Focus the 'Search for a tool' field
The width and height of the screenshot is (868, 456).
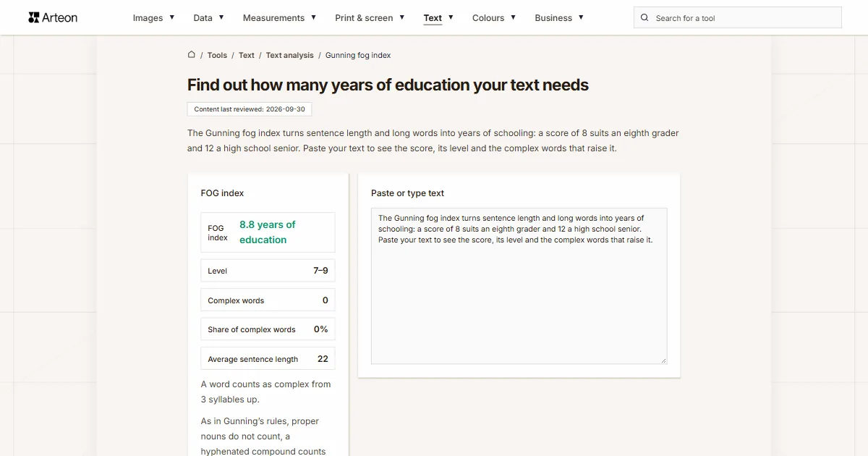(738, 17)
